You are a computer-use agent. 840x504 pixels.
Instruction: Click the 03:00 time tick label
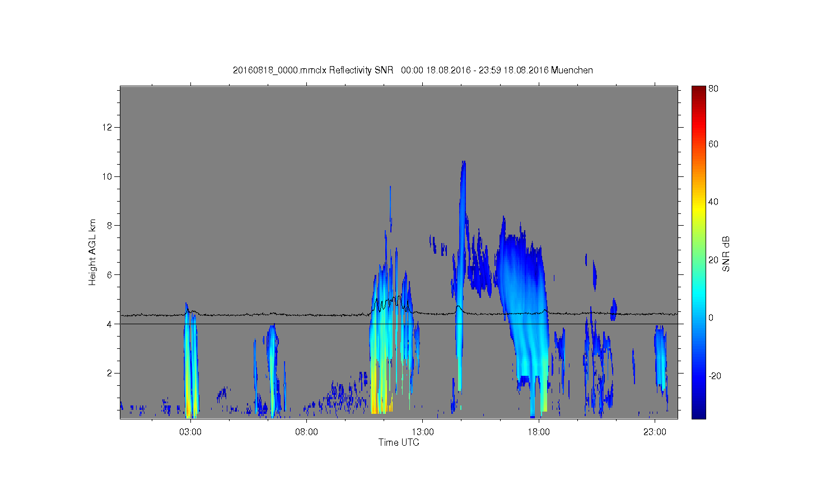pos(190,432)
